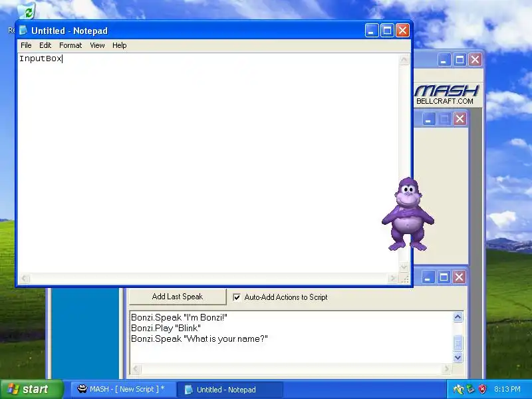Click Add Last Speak button in MASH

coord(178,297)
